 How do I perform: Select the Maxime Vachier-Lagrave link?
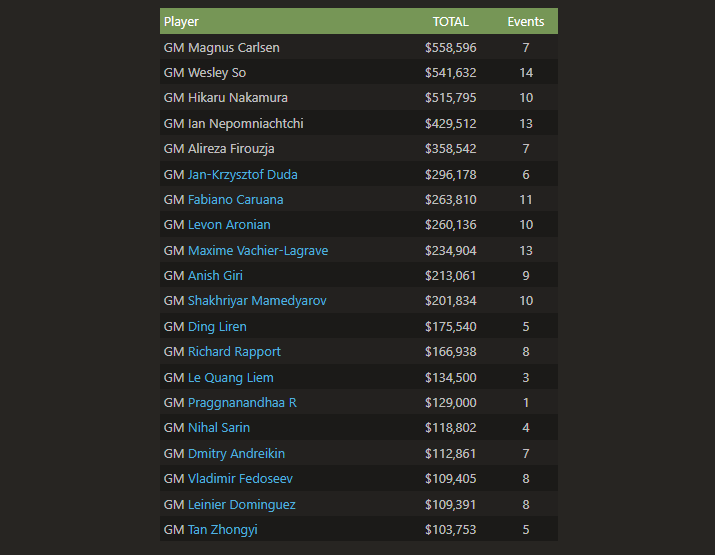pos(258,250)
